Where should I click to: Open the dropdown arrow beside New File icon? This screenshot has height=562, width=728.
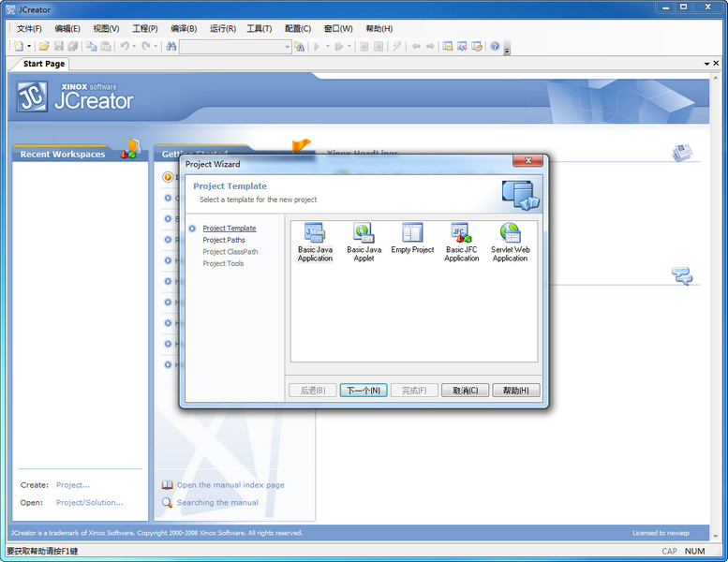pyautogui.click(x=30, y=46)
